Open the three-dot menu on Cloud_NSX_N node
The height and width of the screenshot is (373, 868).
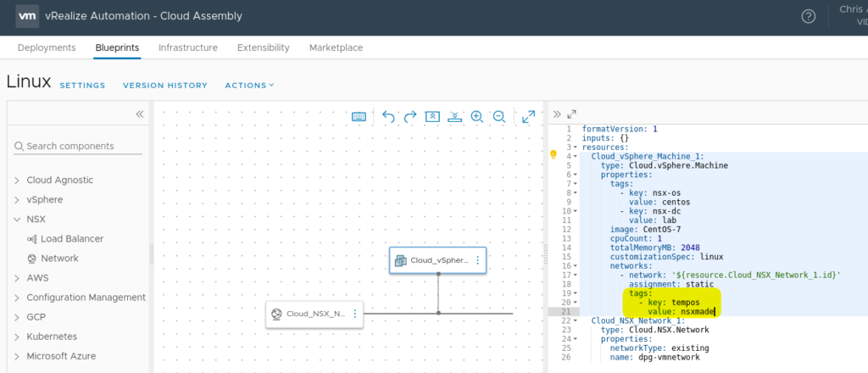click(355, 314)
